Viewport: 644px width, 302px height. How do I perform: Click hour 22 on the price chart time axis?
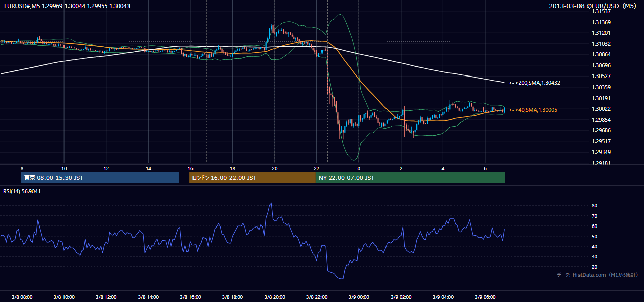pos(316,168)
